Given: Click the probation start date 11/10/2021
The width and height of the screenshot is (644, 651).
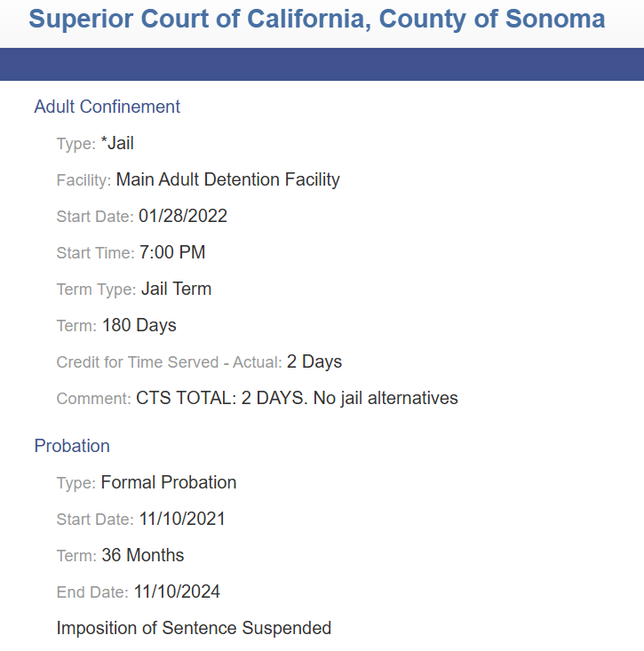Looking at the screenshot, I should pyautogui.click(x=182, y=519).
